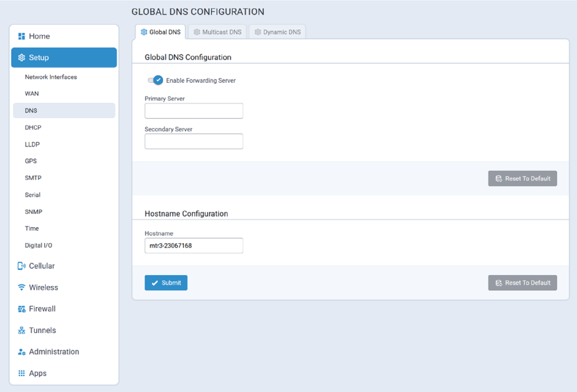
Task: Click the Setup gear icon
Action: [x=22, y=58]
